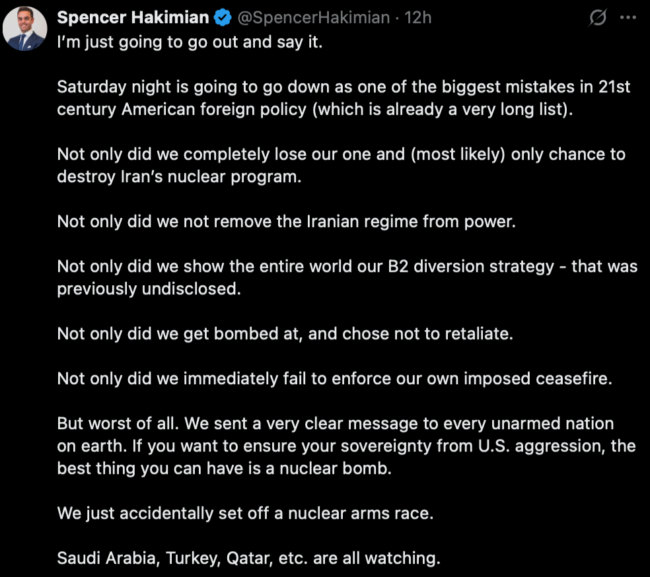This screenshot has height=577, width=650.
Task: Click the paragraph starting "Saturday night is going"
Action: 343,98
